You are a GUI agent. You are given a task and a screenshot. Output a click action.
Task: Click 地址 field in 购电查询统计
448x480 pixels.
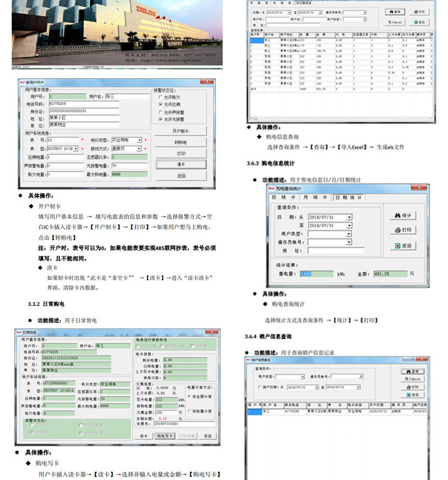pos(336,250)
